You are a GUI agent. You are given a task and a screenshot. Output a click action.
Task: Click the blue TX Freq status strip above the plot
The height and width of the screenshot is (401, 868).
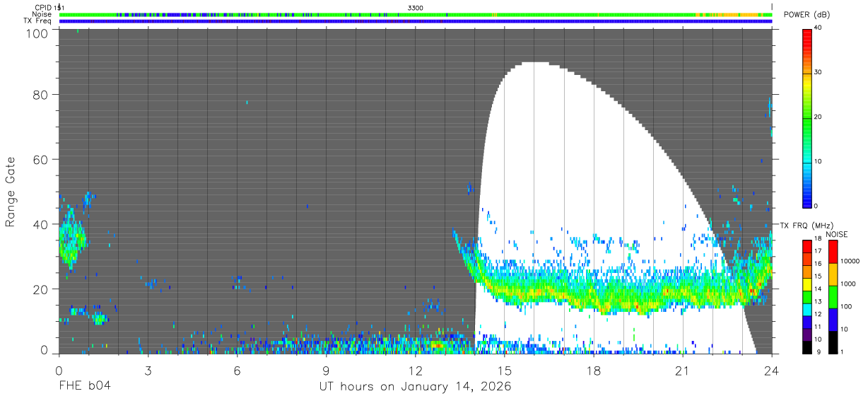pos(415,21)
